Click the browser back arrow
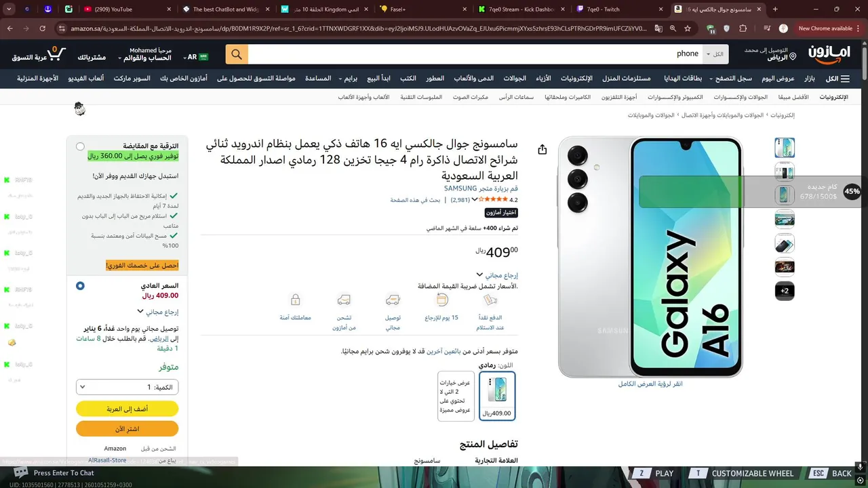The image size is (868, 488). coord(10,28)
